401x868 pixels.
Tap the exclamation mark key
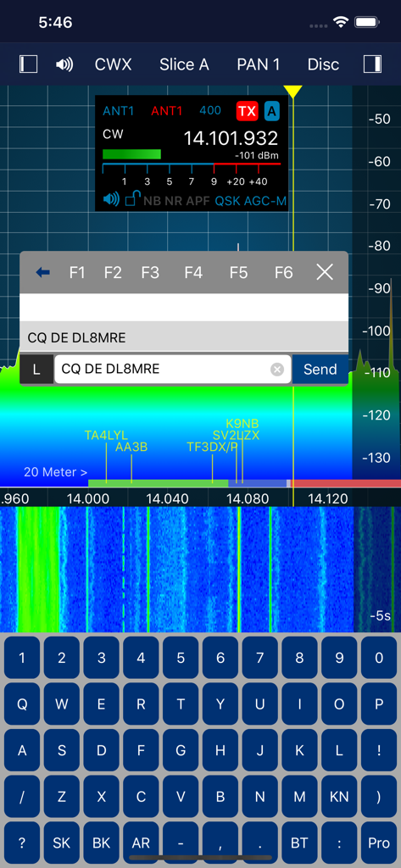pos(379,751)
